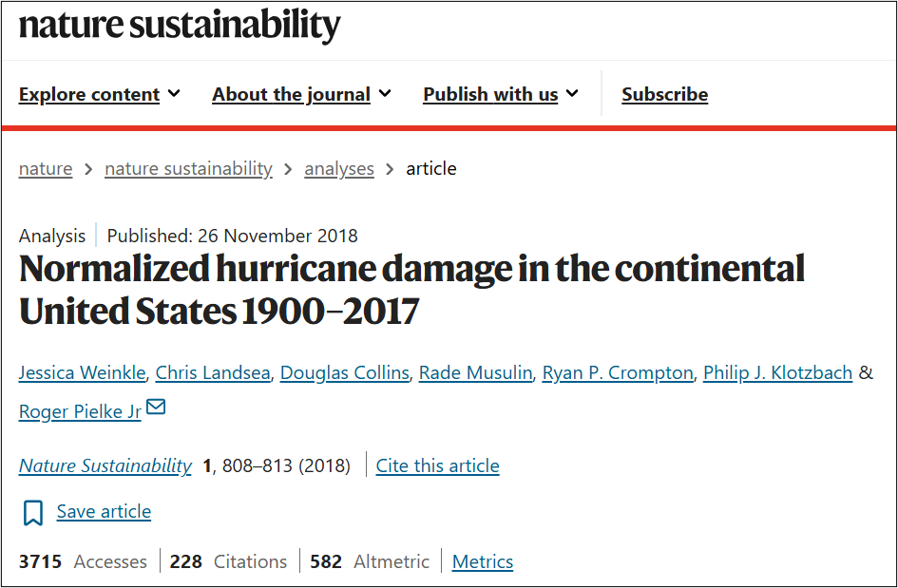Viewport: 898px width, 588px height.
Task: Click the envelope icon next to Roger Pielke Jr
Action: 156,408
